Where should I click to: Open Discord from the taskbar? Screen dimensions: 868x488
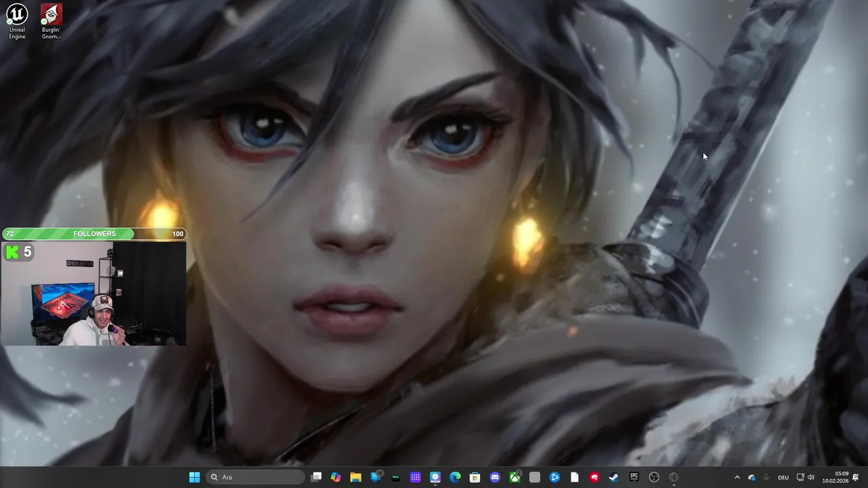(x=495, y=477)
